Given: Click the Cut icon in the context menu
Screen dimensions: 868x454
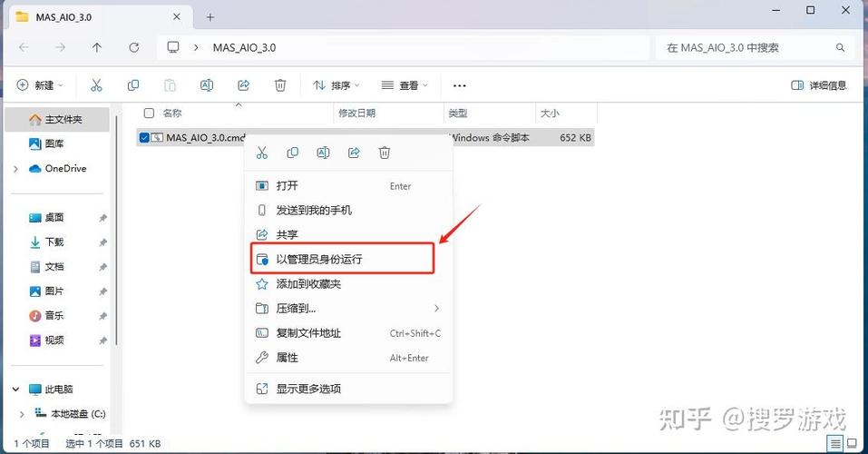Looking at the screenshot, I should pyautogui.click(x=262, y=153).
